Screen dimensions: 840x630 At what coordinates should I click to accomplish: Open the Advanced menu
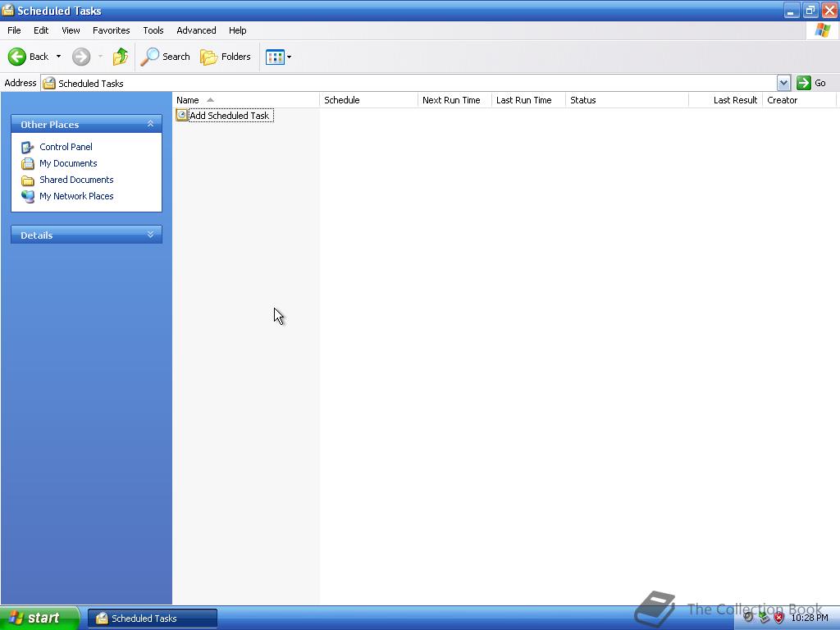point(196,30)
